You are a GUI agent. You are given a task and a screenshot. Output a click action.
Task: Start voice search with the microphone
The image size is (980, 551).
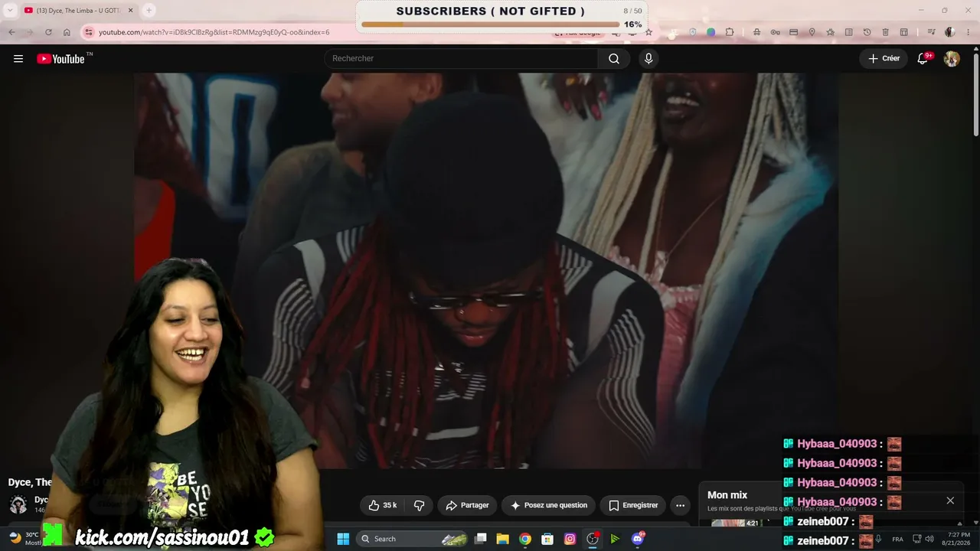(648, 59)
